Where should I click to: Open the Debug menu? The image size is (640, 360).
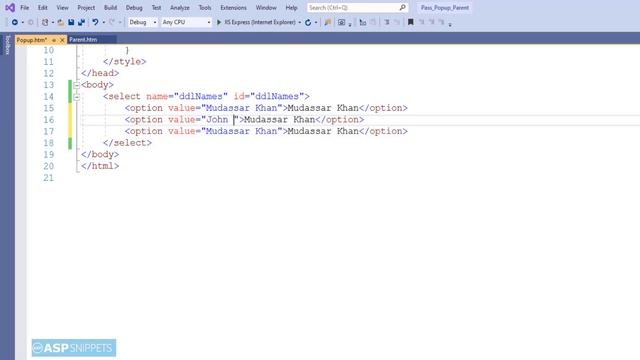click(134, 8)
